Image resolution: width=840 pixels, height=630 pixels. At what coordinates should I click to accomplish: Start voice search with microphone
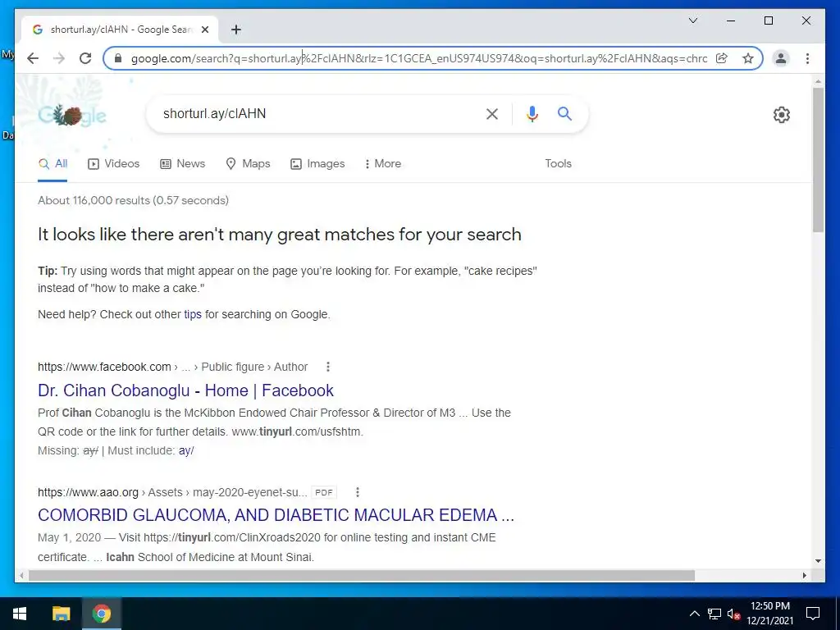click(532, 113)
